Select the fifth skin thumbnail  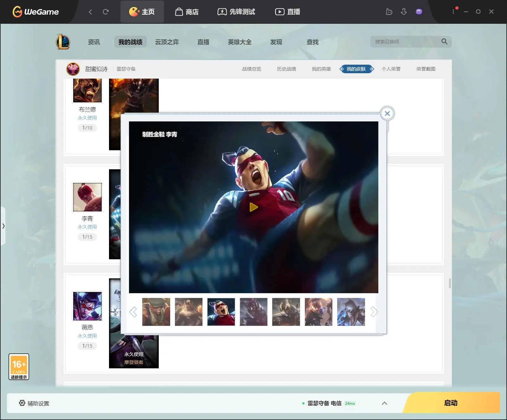pyautogui.click(x=286, y=312)
